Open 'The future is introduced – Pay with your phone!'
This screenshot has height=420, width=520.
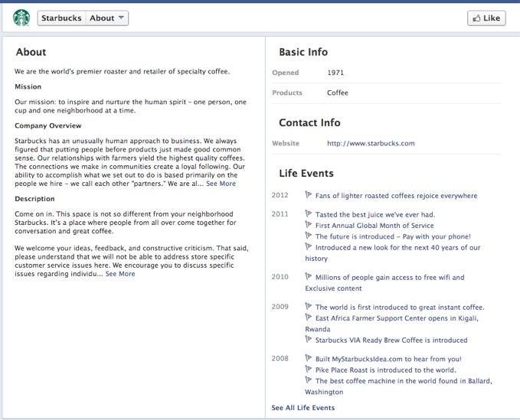pos(393,236)
